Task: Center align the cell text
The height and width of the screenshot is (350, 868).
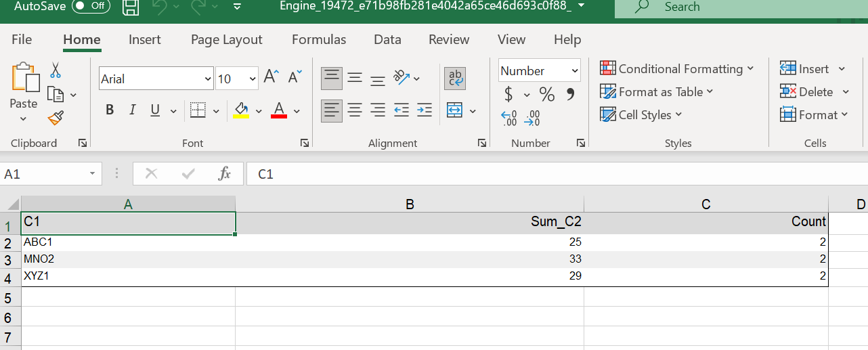Action: pyautogui.click(x=355, y=110)
